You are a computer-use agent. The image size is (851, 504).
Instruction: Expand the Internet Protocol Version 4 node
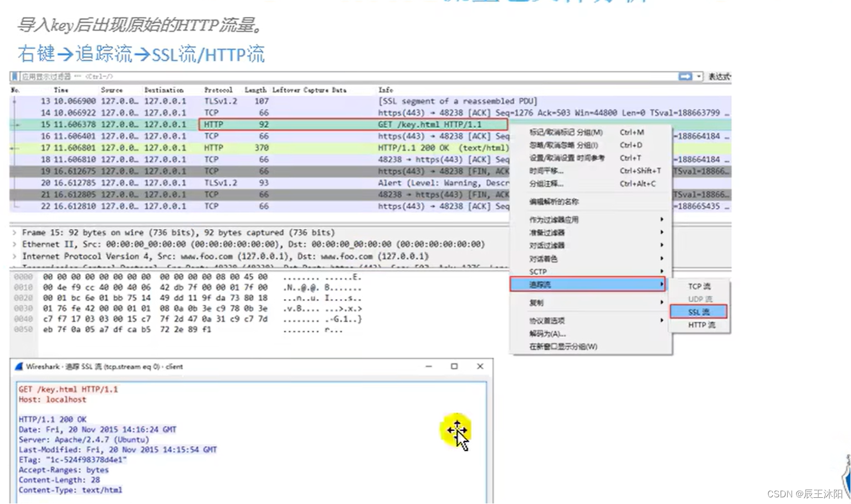(14, 256)
